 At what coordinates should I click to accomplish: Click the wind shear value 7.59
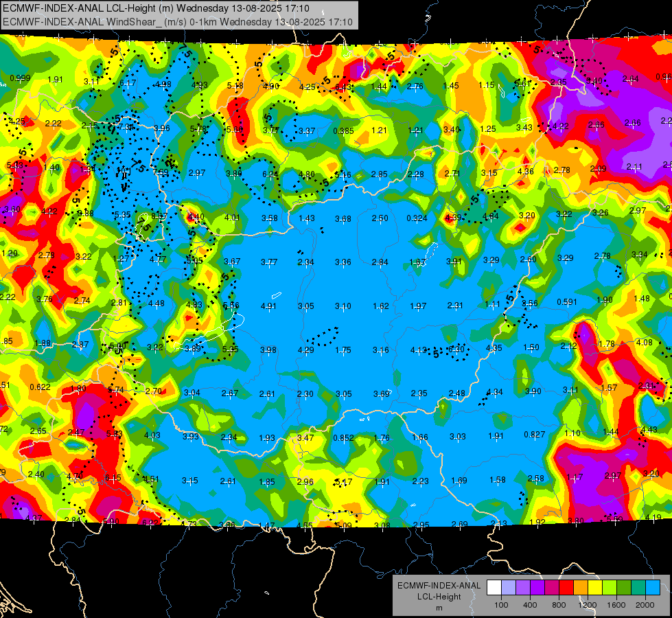point(161,172)
